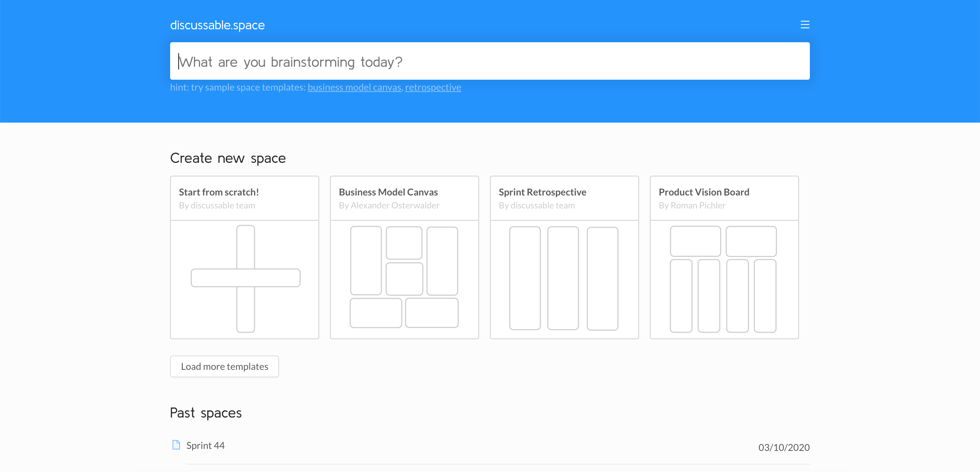Click the plus-shaped cross in scratch template
The image size is (980, 472).
[245, 278]
